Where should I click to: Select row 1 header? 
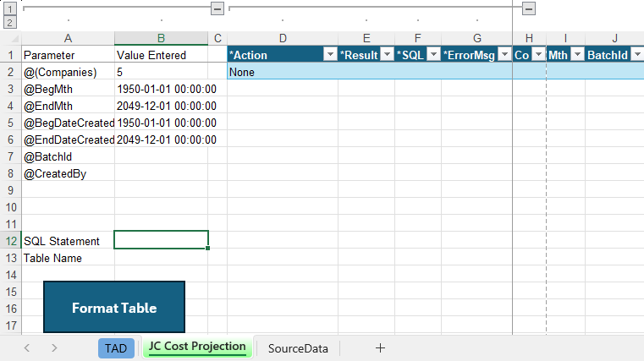(x=11, y=55)
